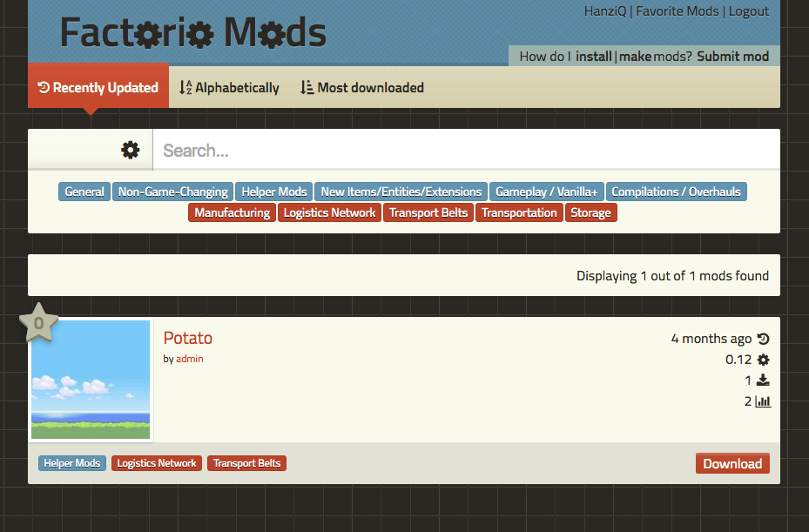Open the Potato mod thumbnail image
The image size is (809, 532).
pyautogui.click(x=91, y=380)
